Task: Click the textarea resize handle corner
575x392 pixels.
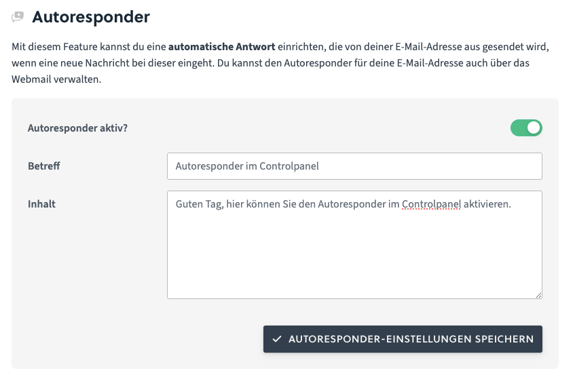Action: (538, 295)
